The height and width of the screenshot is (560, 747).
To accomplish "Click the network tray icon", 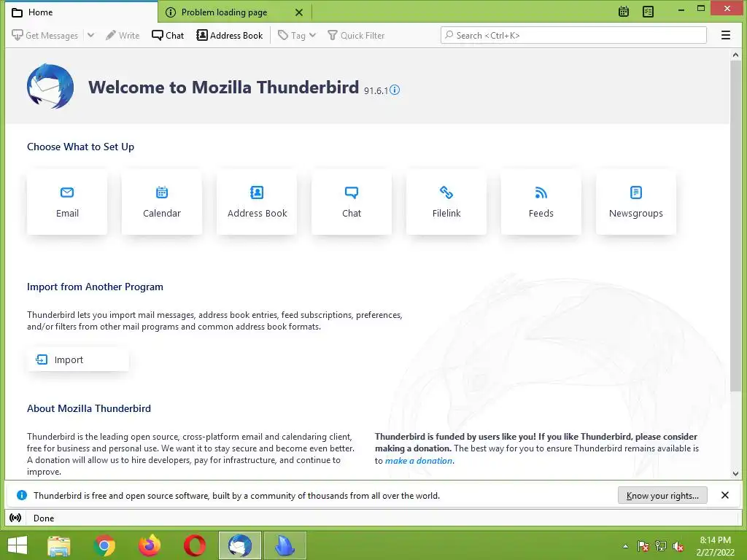I will pos(661,546).
